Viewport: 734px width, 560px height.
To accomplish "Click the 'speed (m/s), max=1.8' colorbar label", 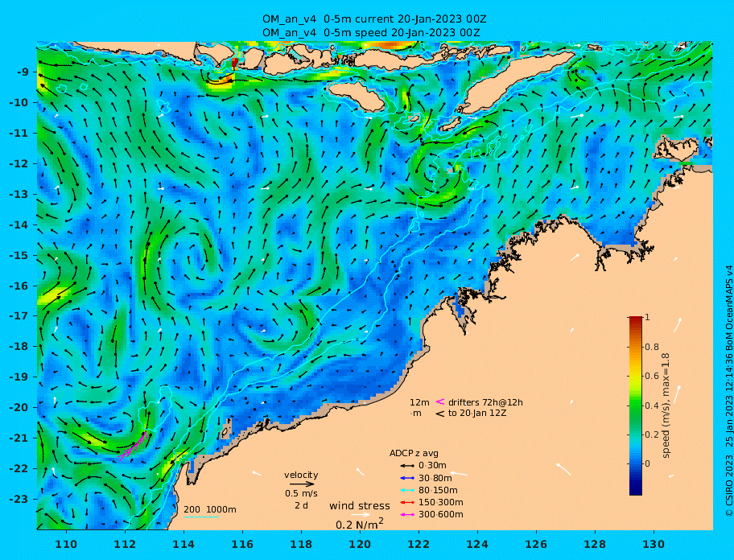I will 666,406.
